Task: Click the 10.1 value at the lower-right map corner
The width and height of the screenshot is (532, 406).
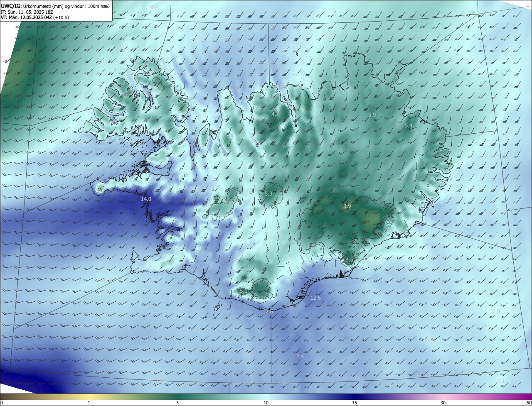Action: coord(500,381)
